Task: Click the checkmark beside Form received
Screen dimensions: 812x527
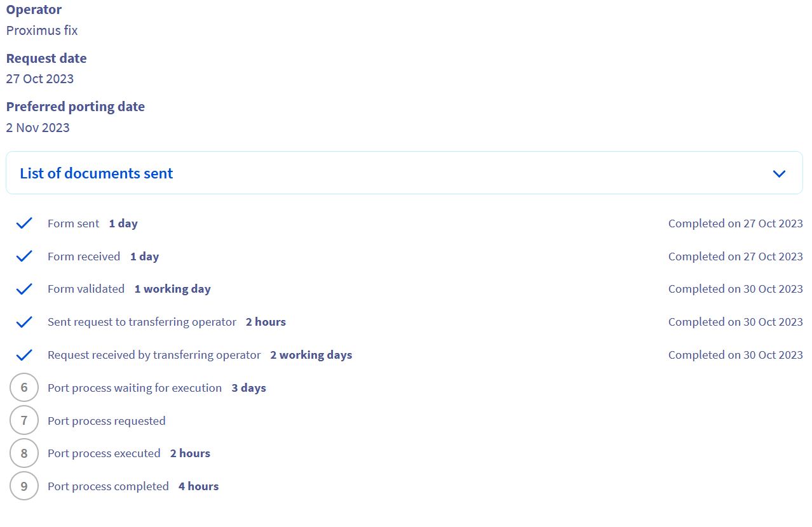Action: (x=24, y=257)
